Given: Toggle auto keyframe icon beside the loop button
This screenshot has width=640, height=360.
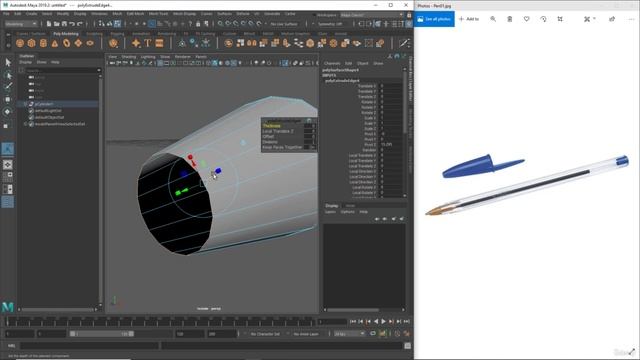Looking at the screenshot, I should [x=382, y=334].
